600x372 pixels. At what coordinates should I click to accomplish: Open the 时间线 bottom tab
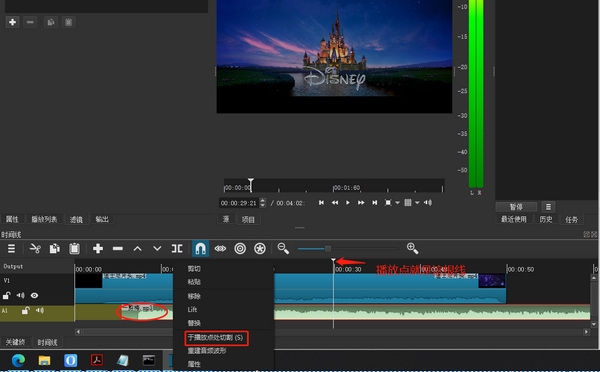pos(47,342)
